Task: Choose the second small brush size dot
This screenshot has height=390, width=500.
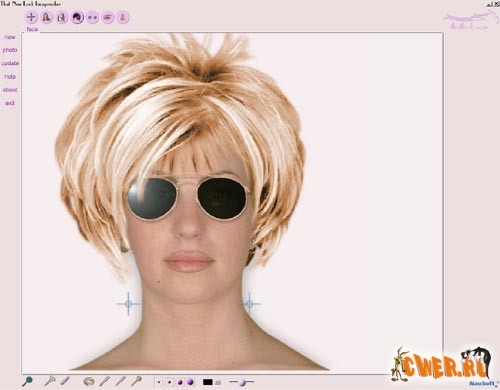Action: tap(169, 382)
